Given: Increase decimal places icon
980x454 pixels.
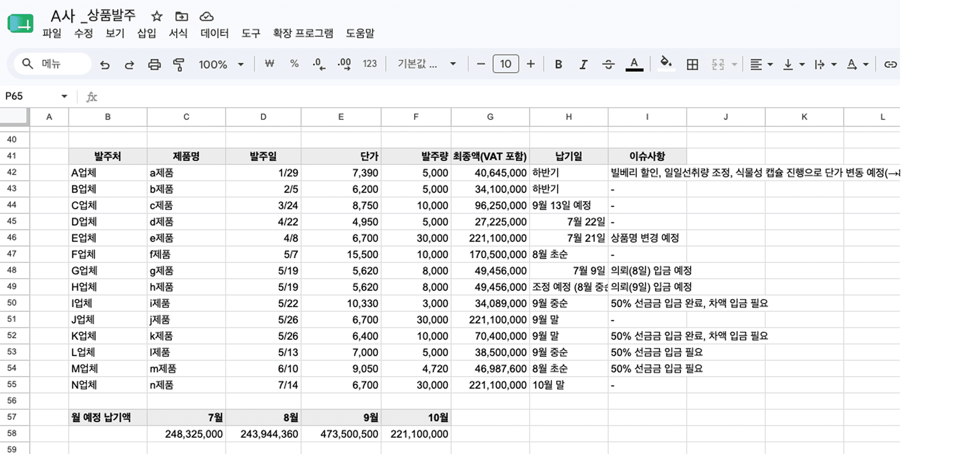Looking at the screenshot, I should [x=344, y=64].
